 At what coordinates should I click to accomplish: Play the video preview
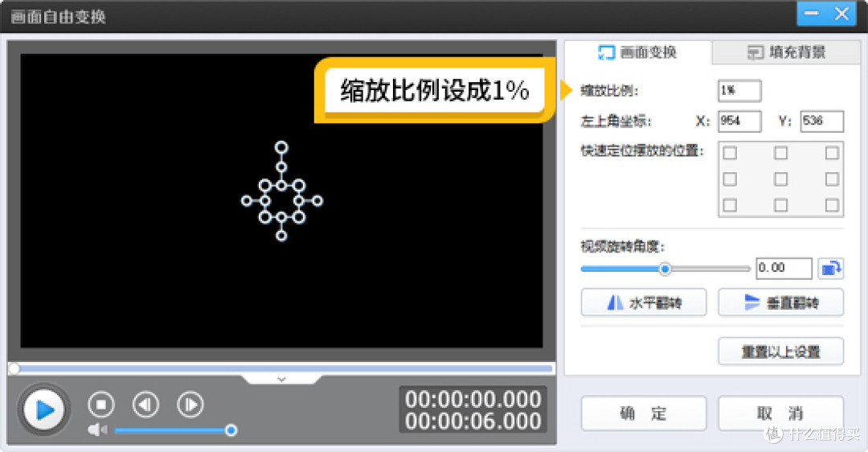43,410
